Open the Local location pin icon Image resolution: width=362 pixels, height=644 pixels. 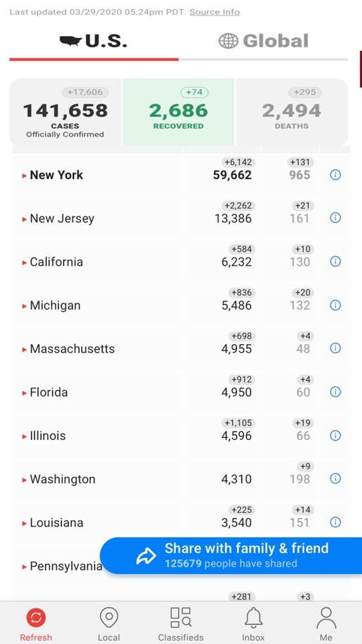coord(109,618)
